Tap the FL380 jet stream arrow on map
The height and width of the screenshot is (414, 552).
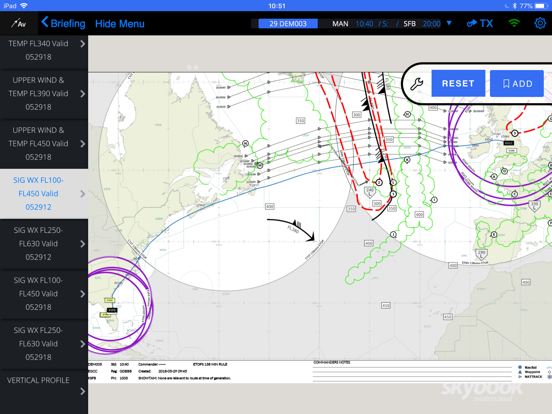click(x=291, y=229)
